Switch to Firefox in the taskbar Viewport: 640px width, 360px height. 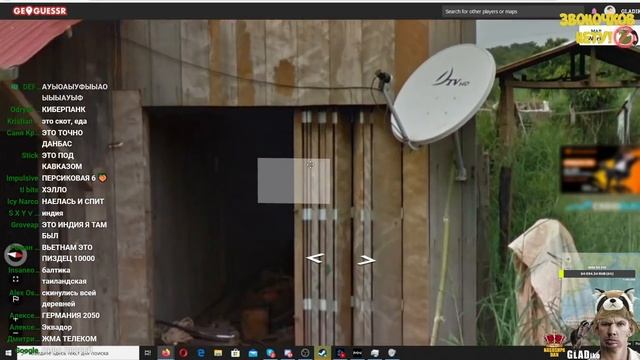tap(166, 353)
